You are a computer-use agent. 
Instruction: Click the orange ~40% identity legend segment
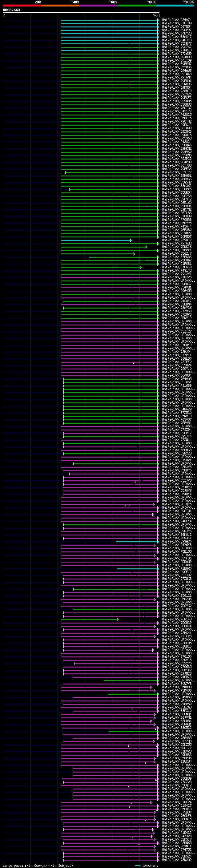[x=60, y=6]
